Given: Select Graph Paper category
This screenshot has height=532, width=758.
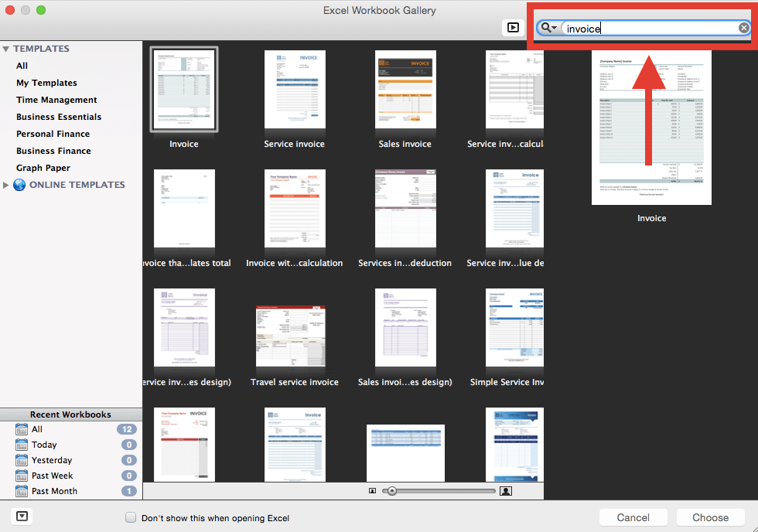Looking at the screenshot, I should coord(43,168).
